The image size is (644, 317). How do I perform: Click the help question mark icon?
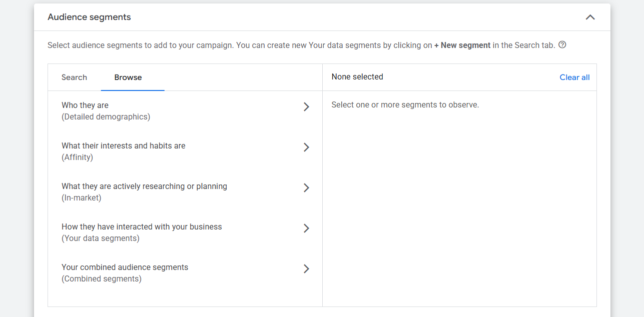(562, 45)
